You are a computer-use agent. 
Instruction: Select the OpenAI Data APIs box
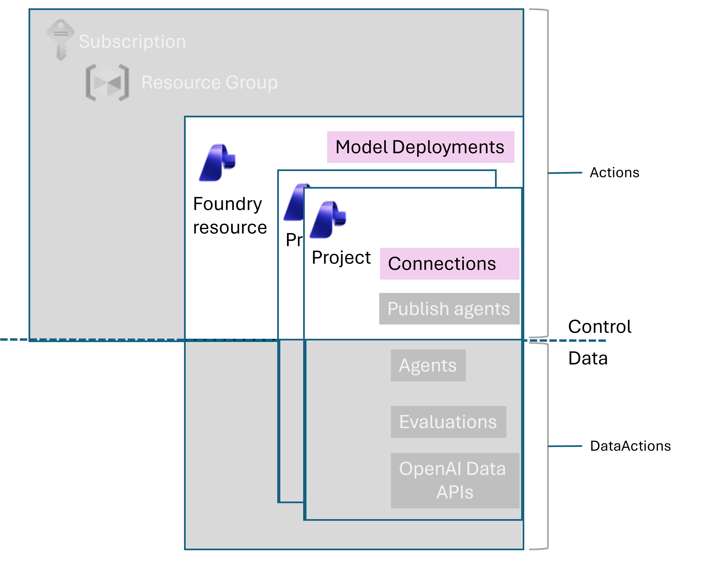[x=455, y=481]
